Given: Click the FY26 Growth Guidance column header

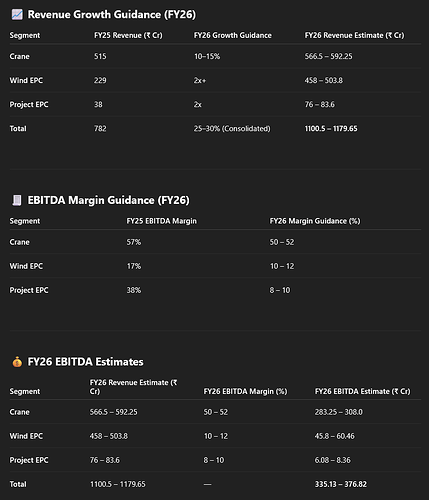Looking at the screenshot, I should pyautogui.click(x=233, y=35).
